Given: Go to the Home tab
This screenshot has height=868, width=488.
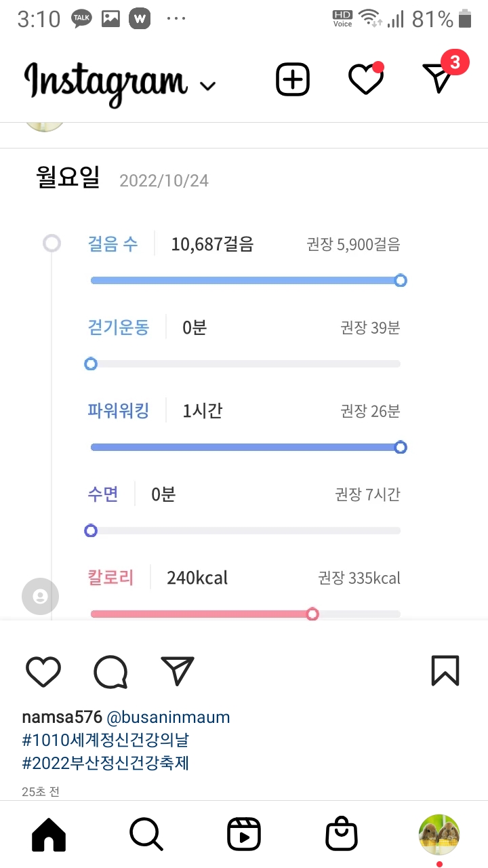Looking at the screenshot, I should click(49, 834).
